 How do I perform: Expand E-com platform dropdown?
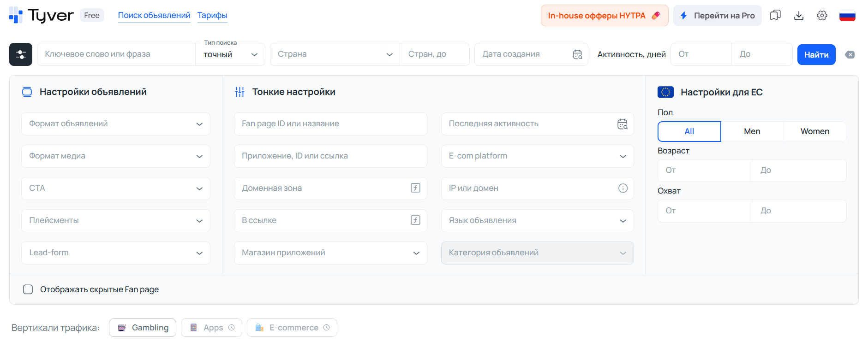[538, 156]
